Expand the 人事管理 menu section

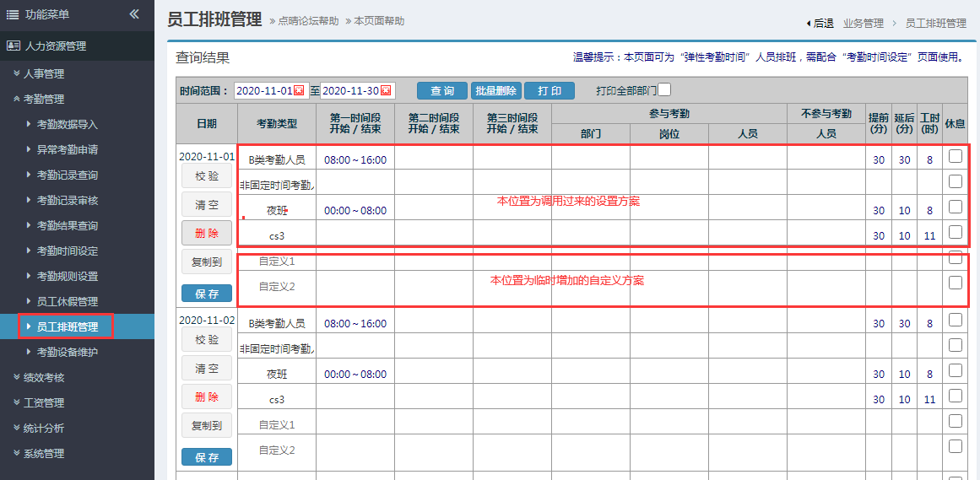(43, 73)
